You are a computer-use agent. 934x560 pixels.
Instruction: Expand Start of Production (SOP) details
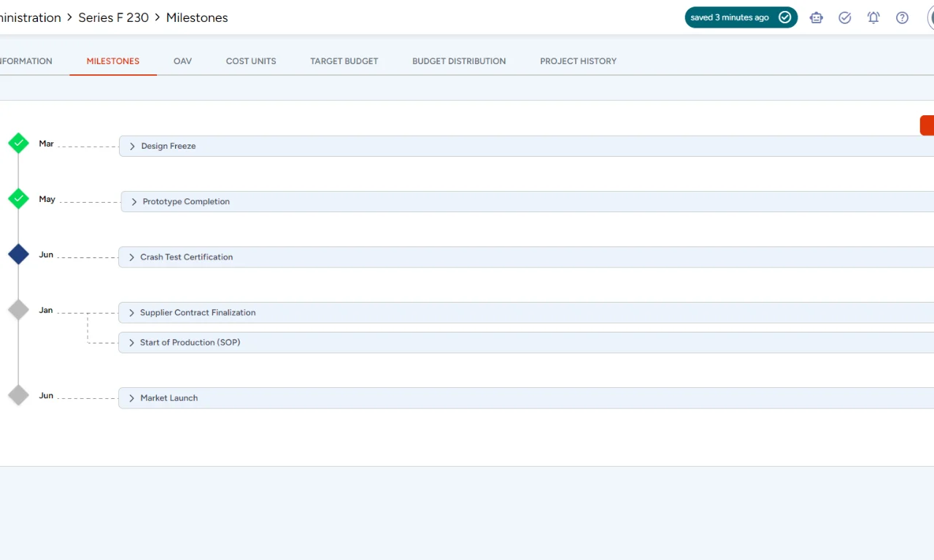point(131,342)
